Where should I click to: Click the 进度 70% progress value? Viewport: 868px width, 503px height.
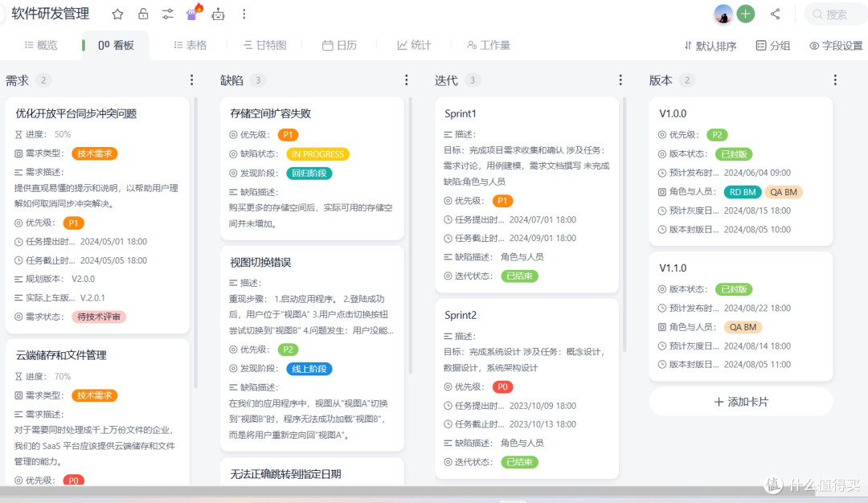(x=63, y=376)
